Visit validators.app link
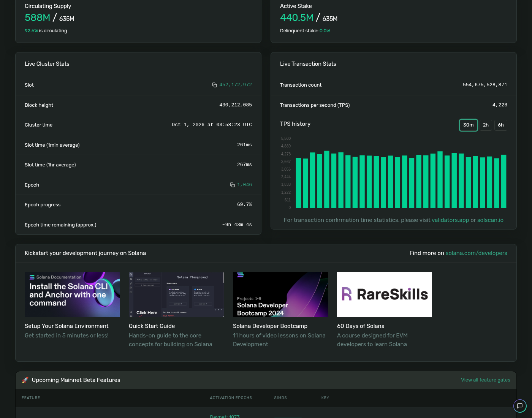 click(x=450, y=220)
